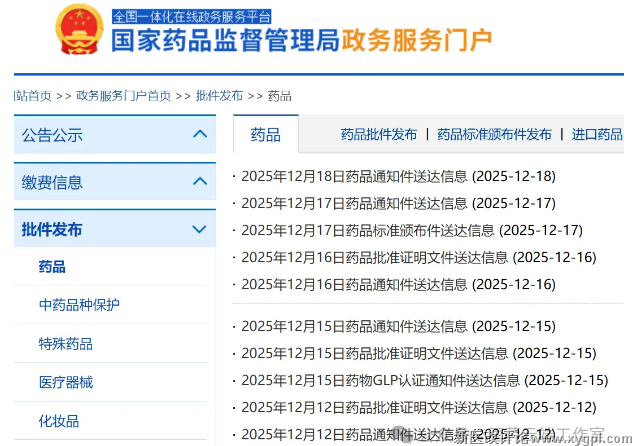Open 12月16日药品批准证明文件送达信息 link
This screenshot has width=635, height=446.
374,257
